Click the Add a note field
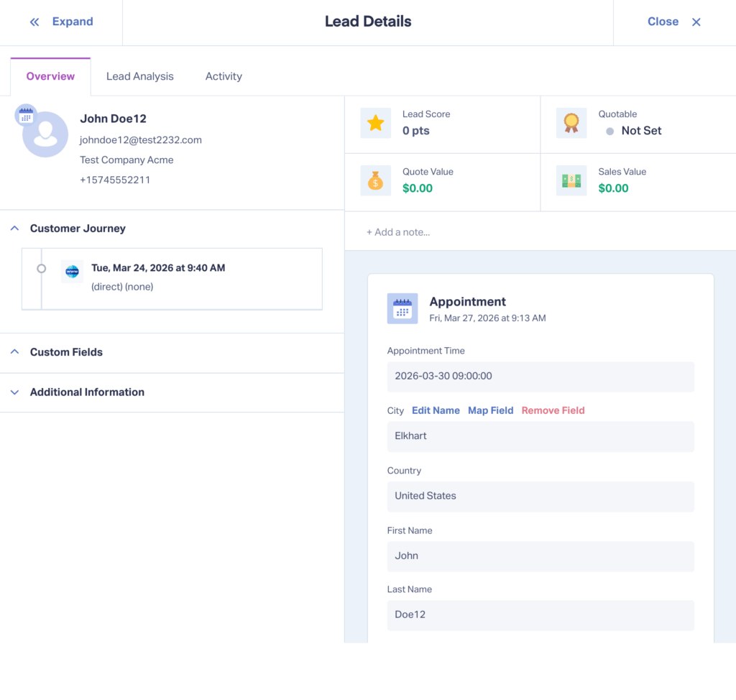The height and width of the screenshot is (700, 736). (398, 231)
